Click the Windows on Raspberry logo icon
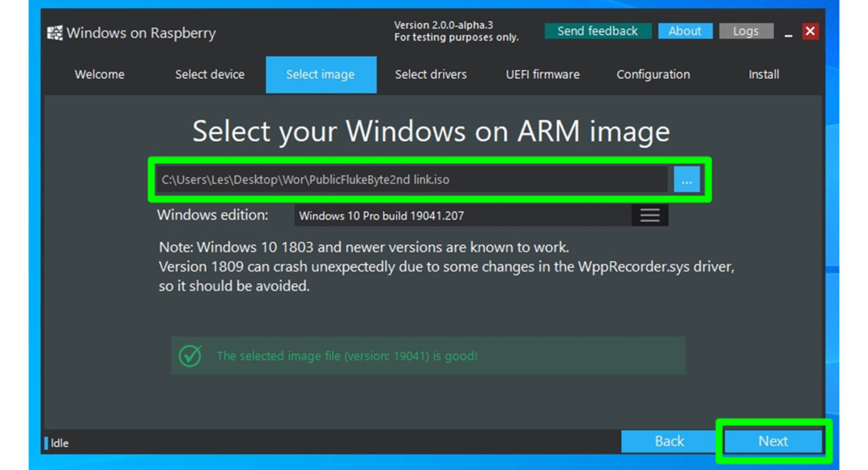Viewport: 868px width, 470px height. [x=55, y=33]
